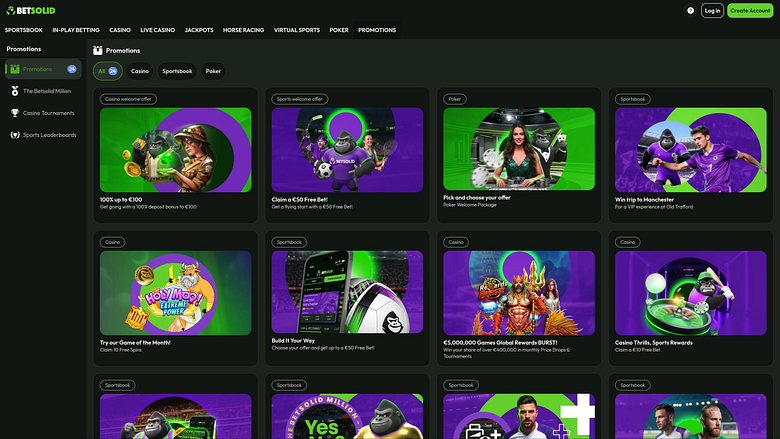Image resolution: width=780 pixels, height=439 pixels.
Task: Click the BetSolid logo
Action: click(31, 10)
